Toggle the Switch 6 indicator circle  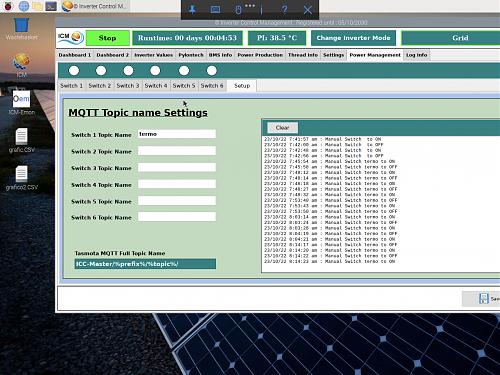pos(212,71)
